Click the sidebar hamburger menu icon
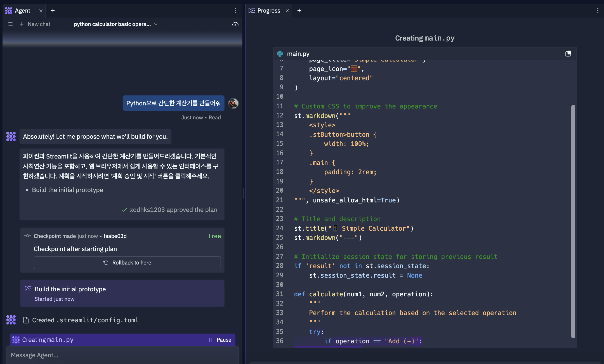The image size is (604, 364). [10, 24]
